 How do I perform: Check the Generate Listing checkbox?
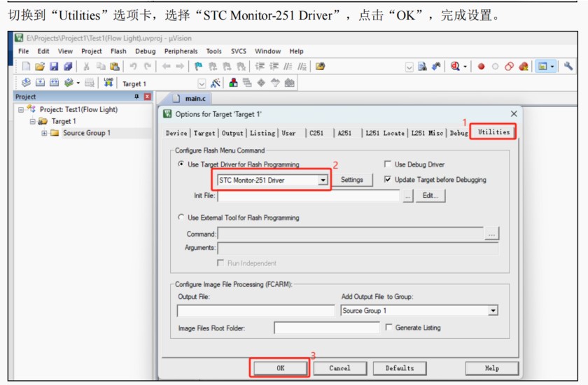click(388, 328)
